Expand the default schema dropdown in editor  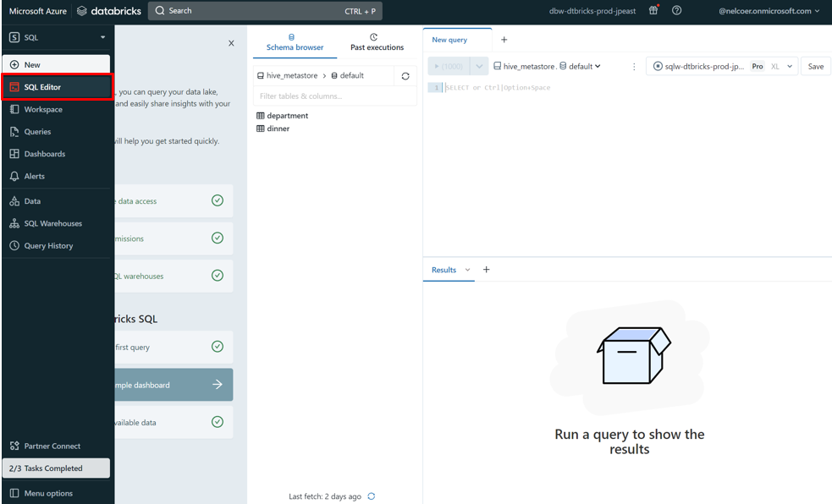pos(584,67)
